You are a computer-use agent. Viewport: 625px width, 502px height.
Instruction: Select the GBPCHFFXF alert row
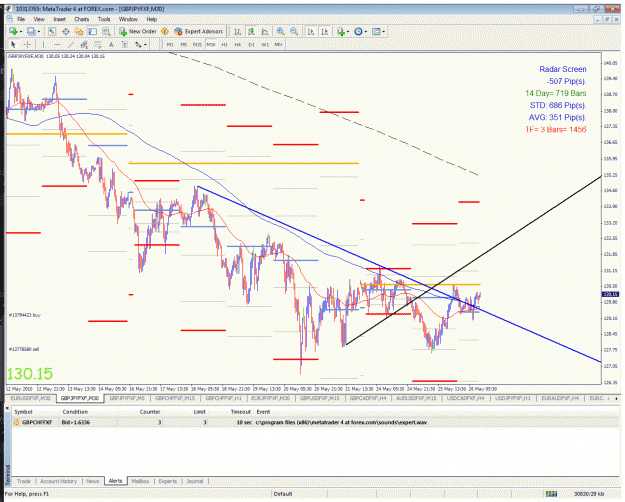[315, 422]
